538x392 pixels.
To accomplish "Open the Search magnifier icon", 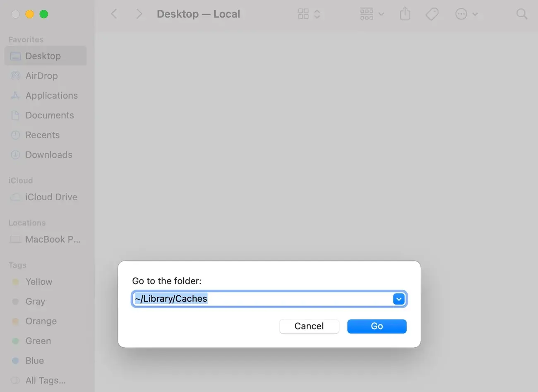I will point(521,14).
